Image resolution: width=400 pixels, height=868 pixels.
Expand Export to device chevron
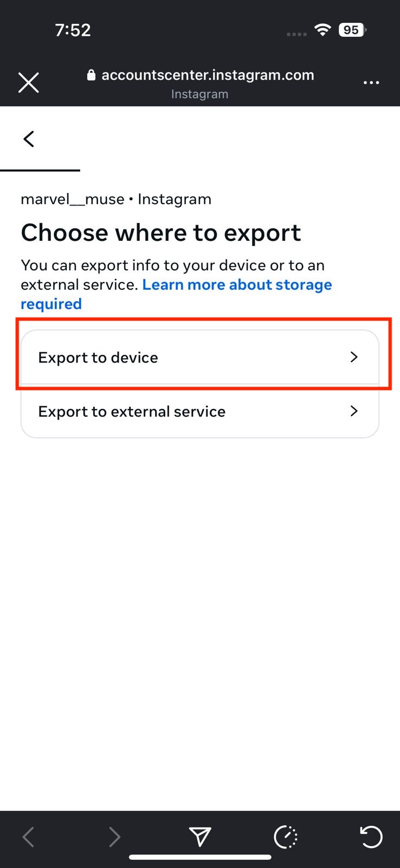(354, 357)
